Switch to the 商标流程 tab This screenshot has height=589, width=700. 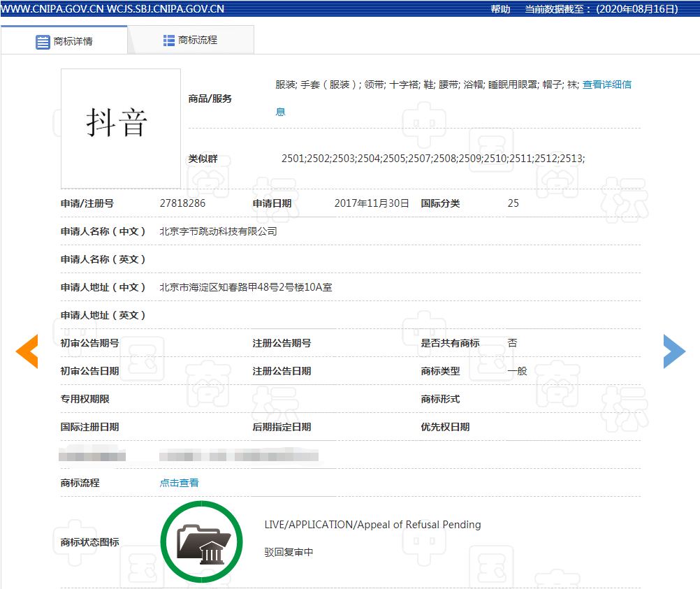(191, 41)
